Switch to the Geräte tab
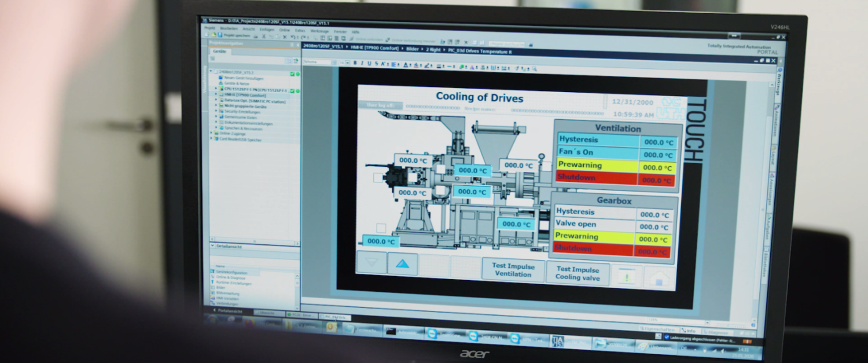Viewport: 868px width, 363px height. [220, 52]
